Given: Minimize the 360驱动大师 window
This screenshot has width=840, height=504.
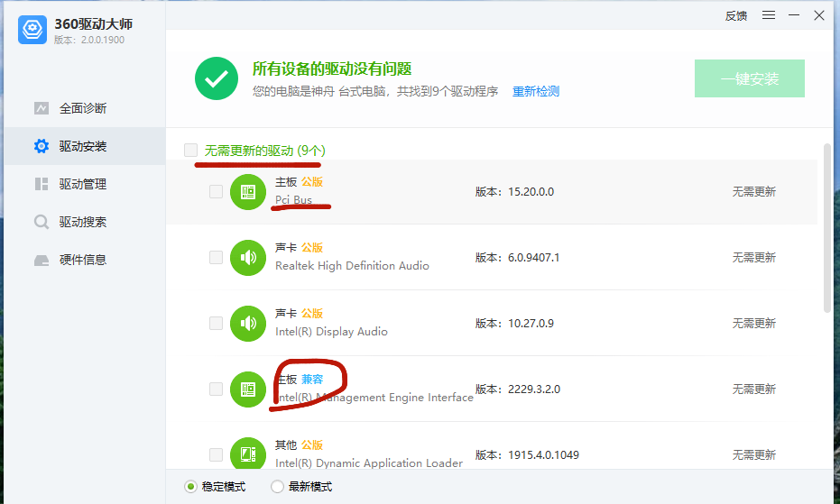Looking at the screenshot, I should (x=794, y=15).
